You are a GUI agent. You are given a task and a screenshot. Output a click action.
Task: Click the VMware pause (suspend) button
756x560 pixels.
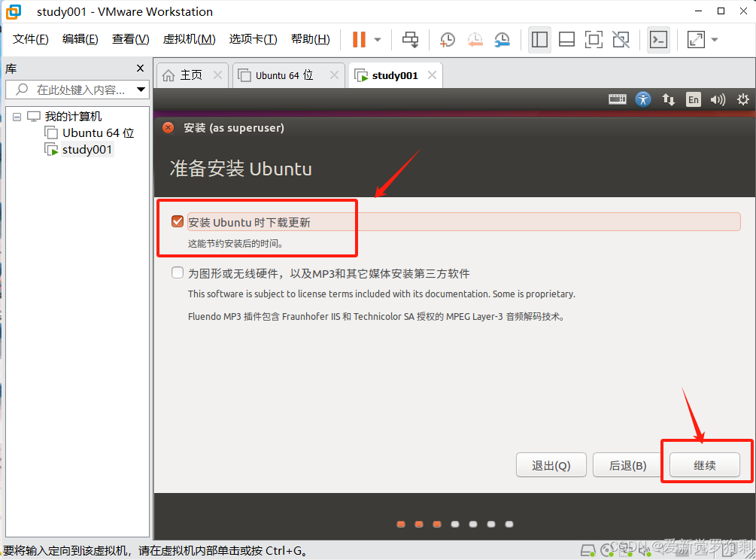[x=360, y=40]
